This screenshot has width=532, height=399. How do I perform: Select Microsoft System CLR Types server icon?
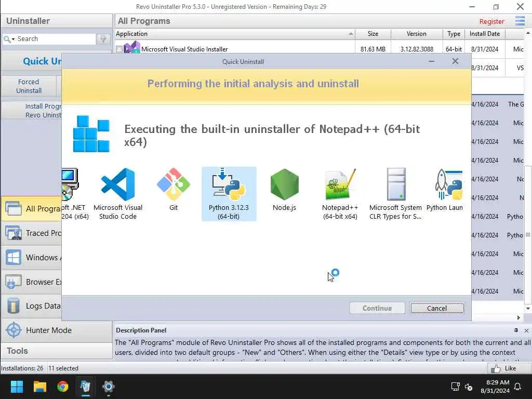[395, 184]
